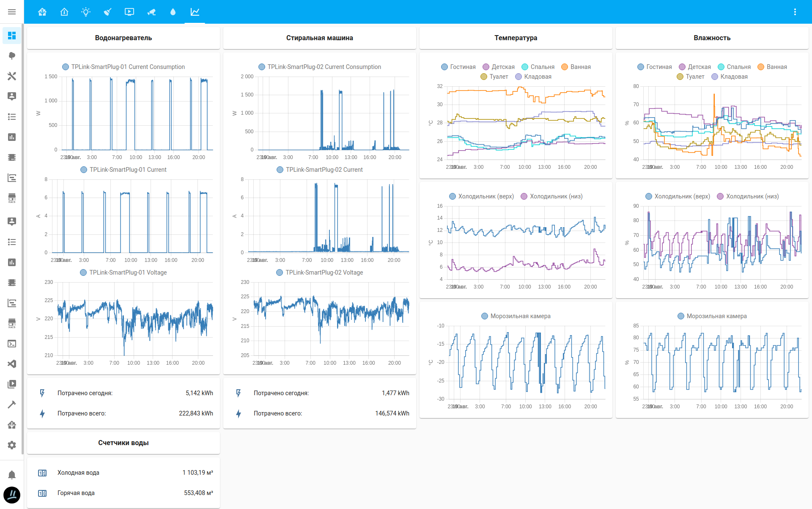Viewport: 812px width, 509px height.
Task: Toggle Кладовая series in Температура chart
Action: (x=533, y=77)
